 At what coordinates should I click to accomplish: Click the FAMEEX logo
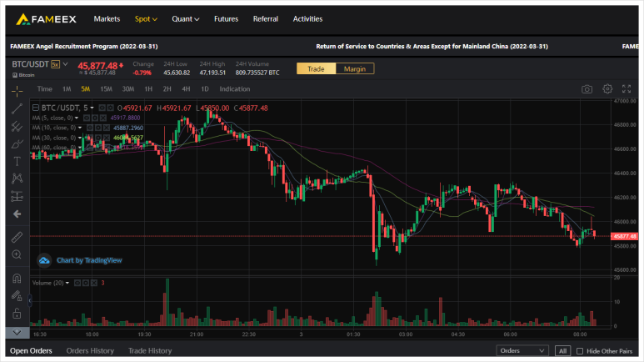pos(46,19)
